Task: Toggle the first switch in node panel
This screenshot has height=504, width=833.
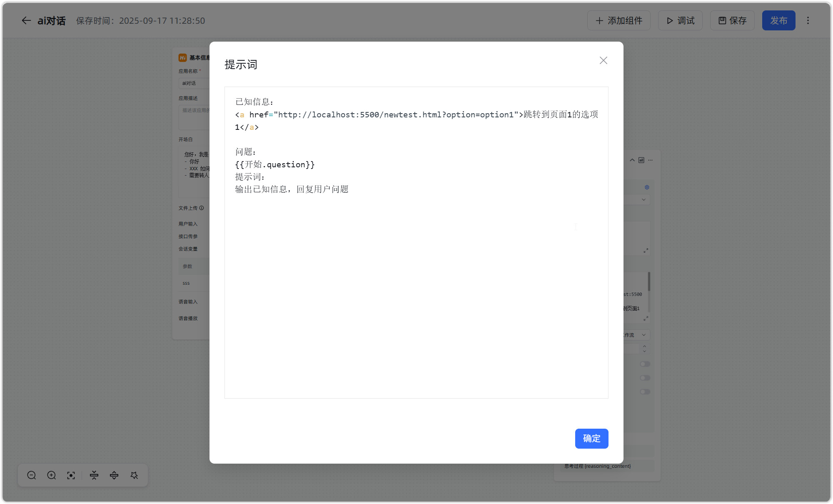Action: (x=645, y=364)
